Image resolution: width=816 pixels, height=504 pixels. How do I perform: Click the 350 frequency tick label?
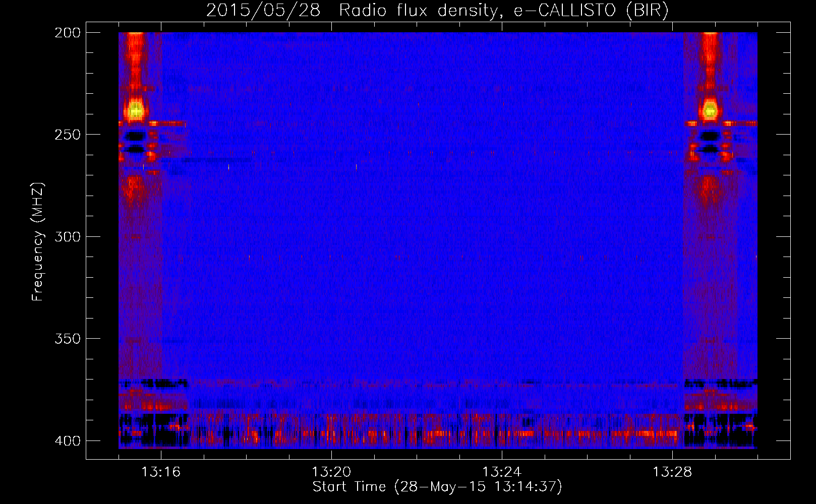68,339
